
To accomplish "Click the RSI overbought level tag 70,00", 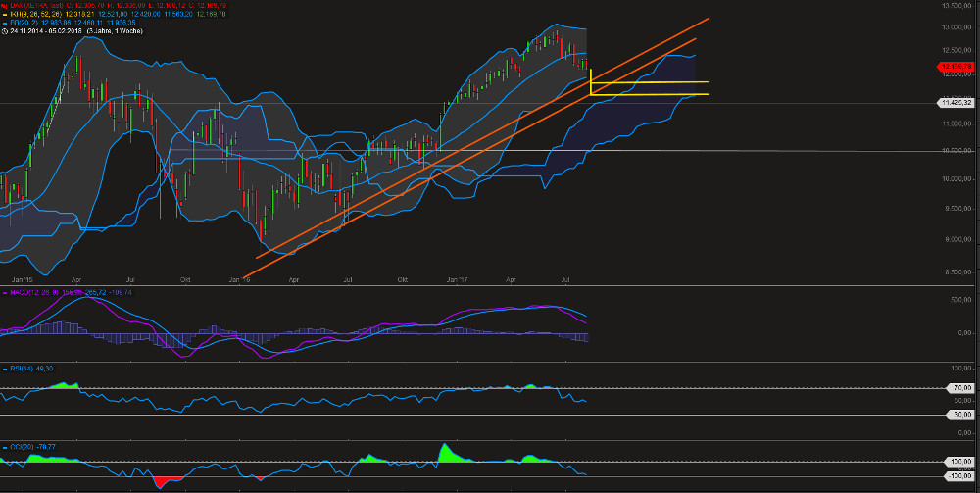I will coord(962,388).
